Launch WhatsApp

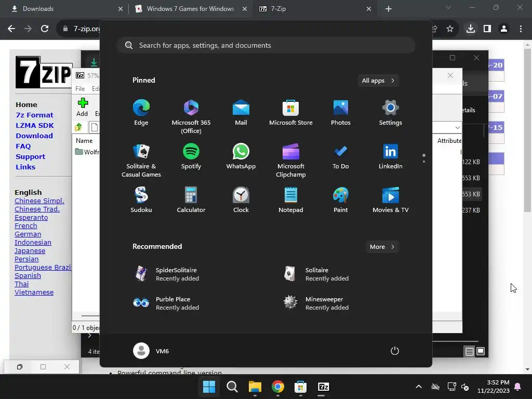pyautogui.click(x=241, y=156)
